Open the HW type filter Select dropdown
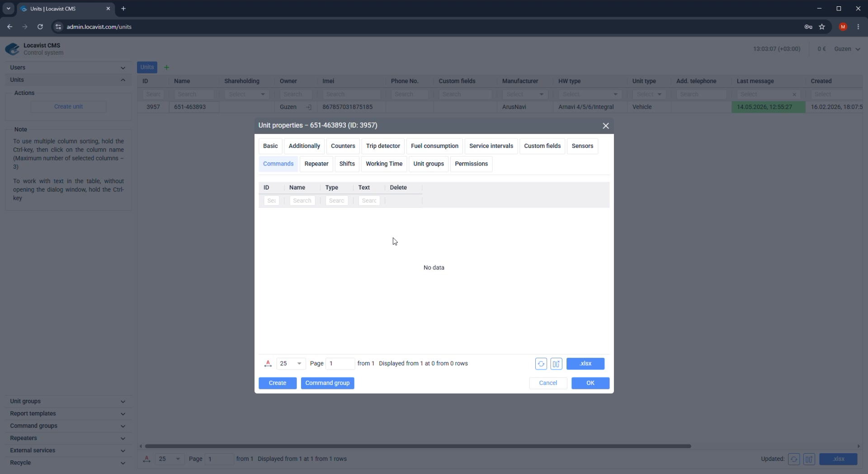 (x=590, y=95)
